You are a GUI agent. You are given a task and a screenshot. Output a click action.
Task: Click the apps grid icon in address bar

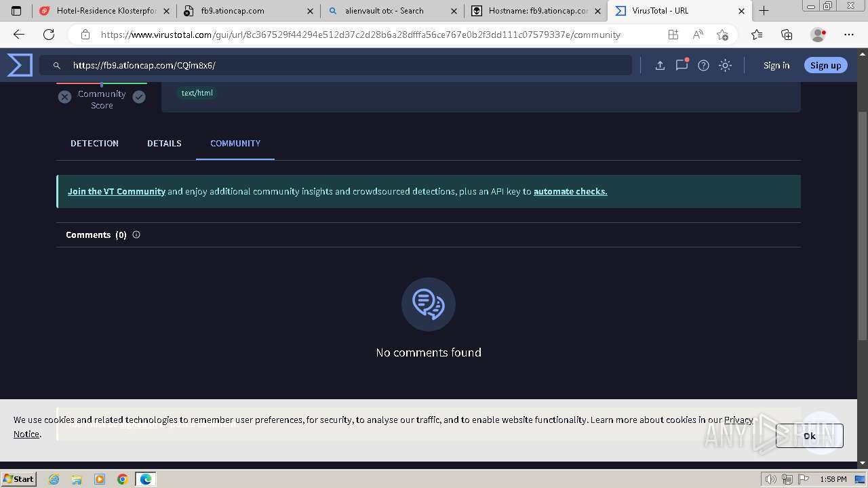click(673, 35)
